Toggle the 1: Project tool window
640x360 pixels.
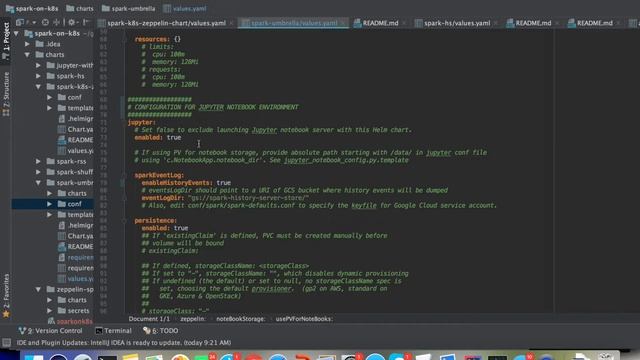(x=6, y=41)
